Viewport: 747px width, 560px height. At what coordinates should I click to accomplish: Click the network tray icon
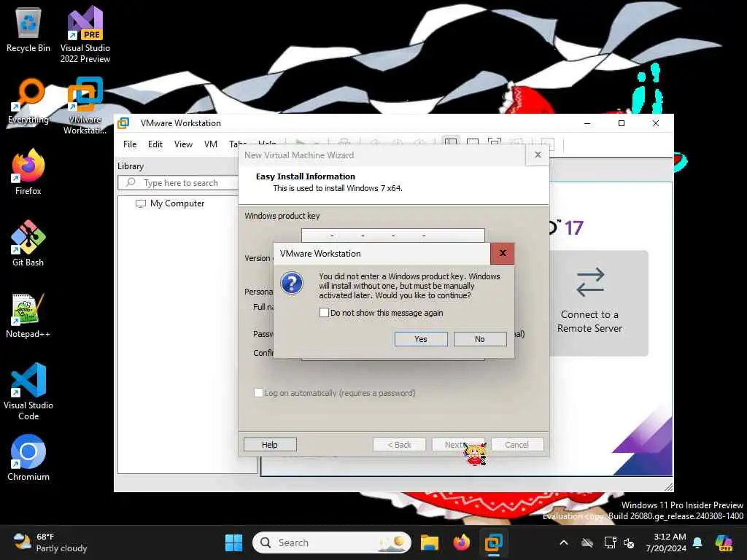(610, 542)
